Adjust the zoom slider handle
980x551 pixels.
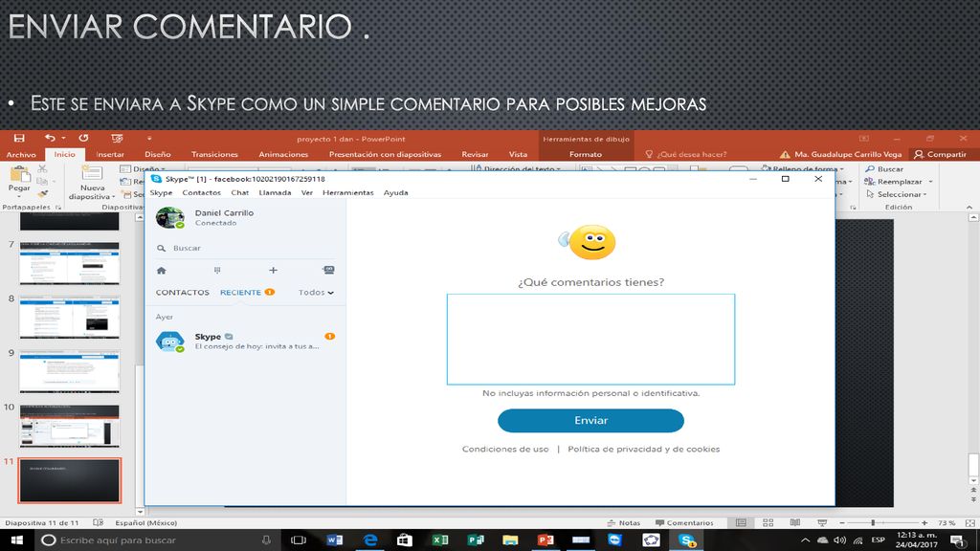(x=873, y=523)
